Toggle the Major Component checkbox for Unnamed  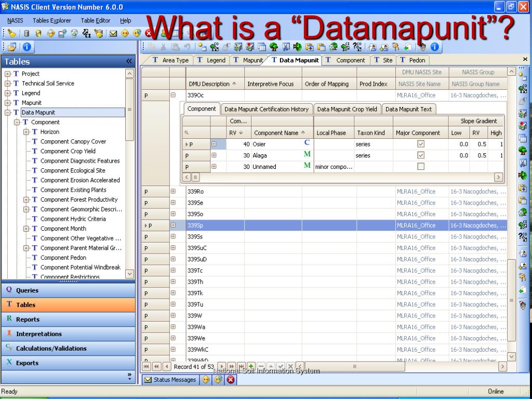421,166
